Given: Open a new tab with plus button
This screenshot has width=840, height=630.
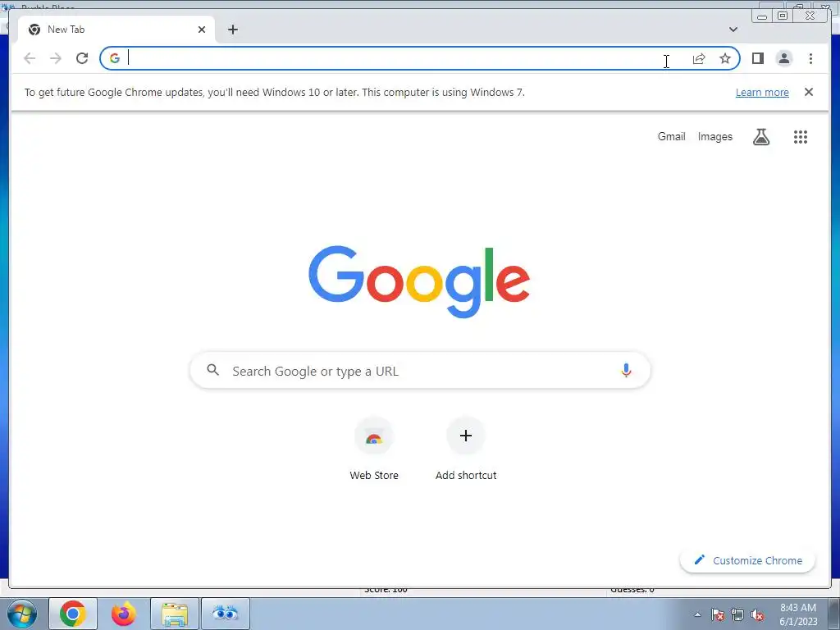Looking at the screenshot, I should click(232, 30).
